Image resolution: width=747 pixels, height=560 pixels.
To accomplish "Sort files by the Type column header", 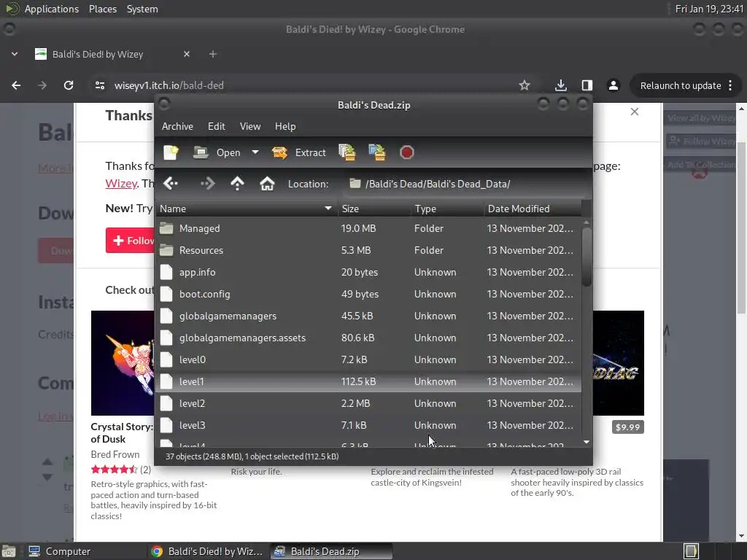I will point(447,209).
